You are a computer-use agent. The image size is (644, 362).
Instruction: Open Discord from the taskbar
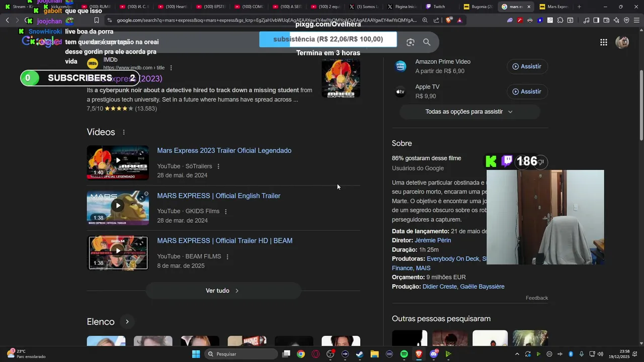tap(434, 354)
